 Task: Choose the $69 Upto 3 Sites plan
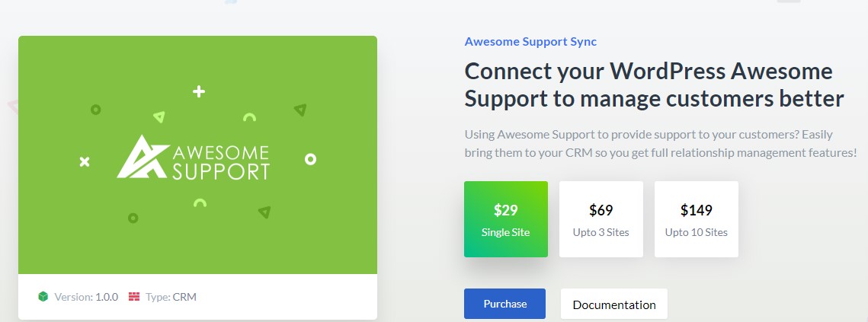[x=601, y=219]
